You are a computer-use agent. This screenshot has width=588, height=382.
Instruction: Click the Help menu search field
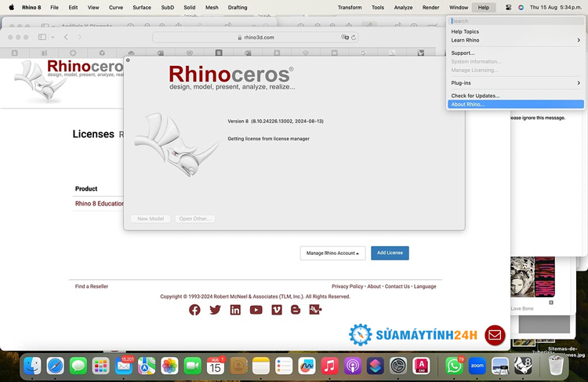pyautogui.click(x=516, y=21)
